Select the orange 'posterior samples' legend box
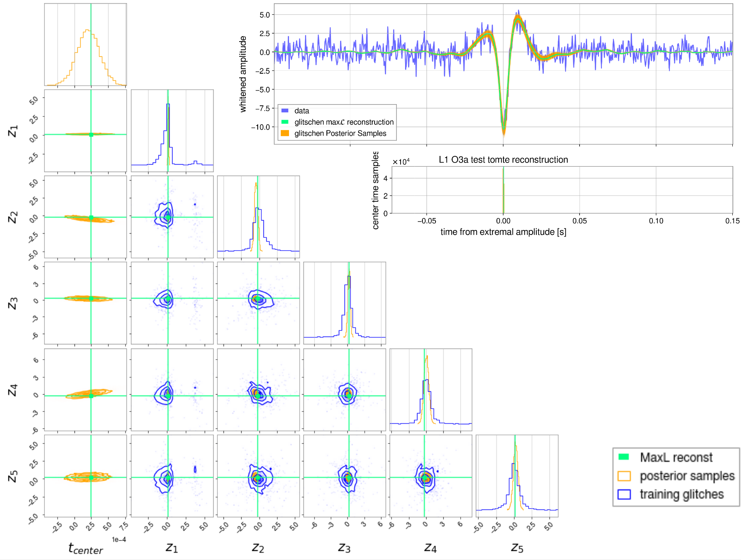Viewport: 741px width, 560px height. coord(624,476)
